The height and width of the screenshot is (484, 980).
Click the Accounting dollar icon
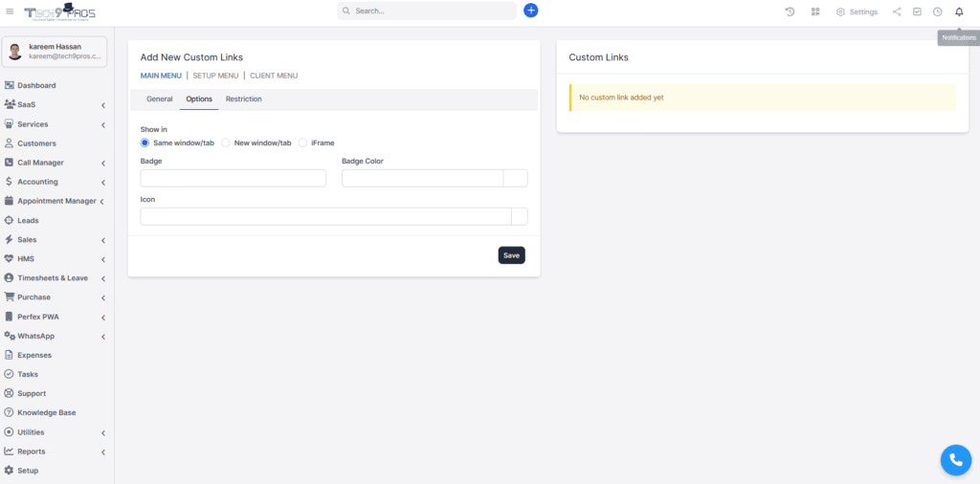[x=10, y=182]
